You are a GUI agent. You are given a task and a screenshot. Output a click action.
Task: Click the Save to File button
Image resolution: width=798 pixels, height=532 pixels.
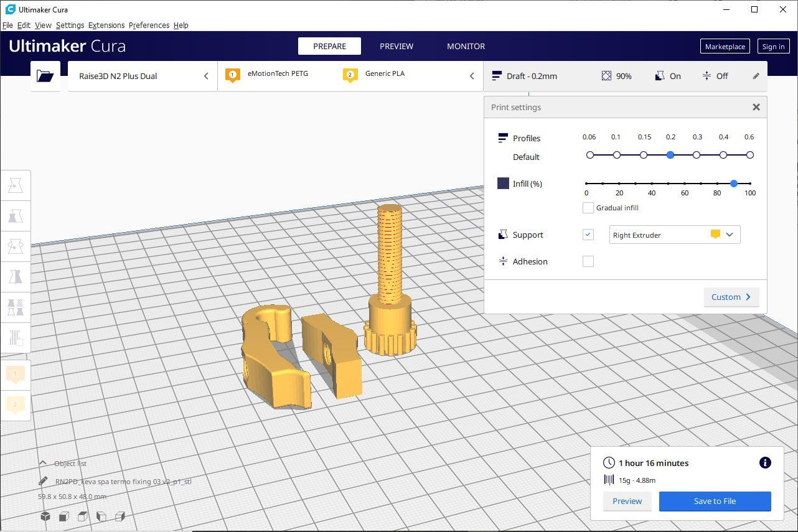715,501
